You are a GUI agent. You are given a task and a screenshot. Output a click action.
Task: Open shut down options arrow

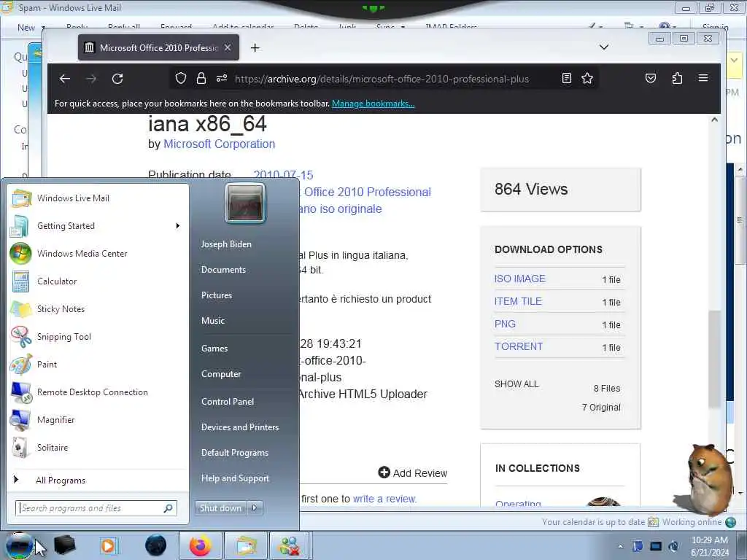255,508
